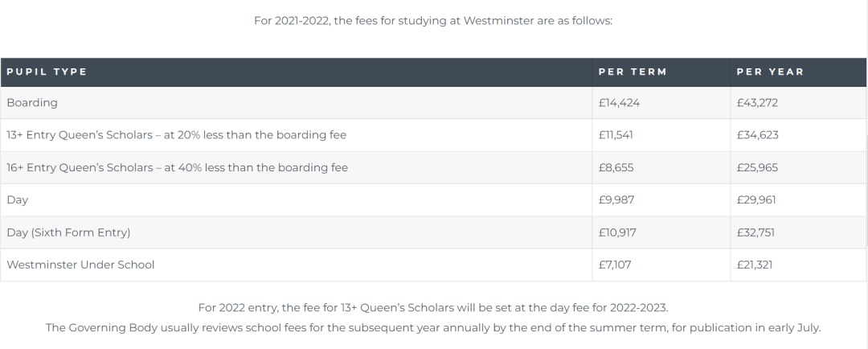Click the £9,987 day per term fee
The height and width of the screenshot is (349, 868).
[x=616, y=200]
